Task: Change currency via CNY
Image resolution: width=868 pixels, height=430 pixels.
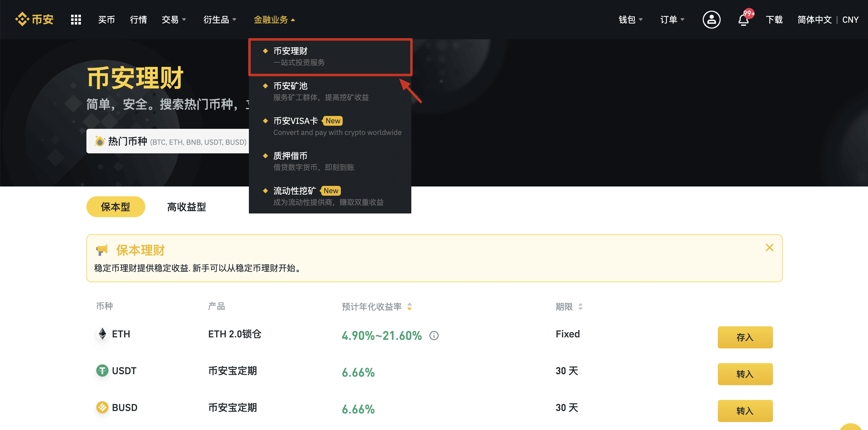Action: [850, 20]
